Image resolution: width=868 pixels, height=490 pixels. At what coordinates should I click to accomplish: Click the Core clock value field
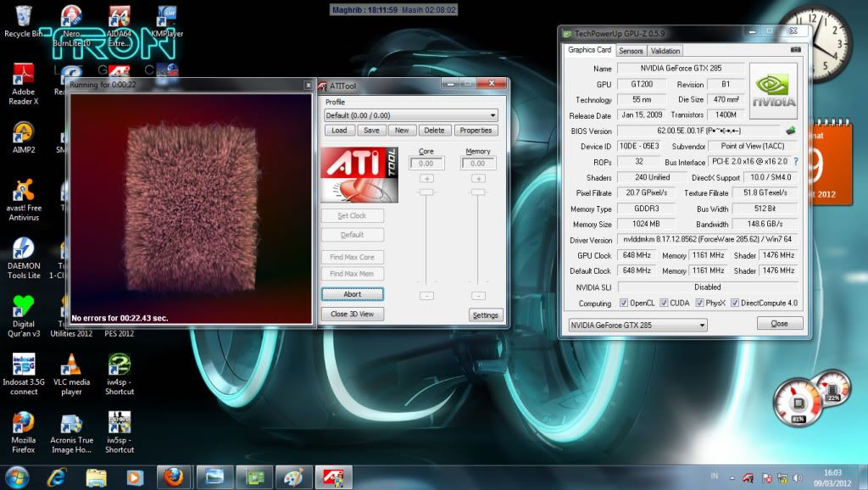click(426, 164)
